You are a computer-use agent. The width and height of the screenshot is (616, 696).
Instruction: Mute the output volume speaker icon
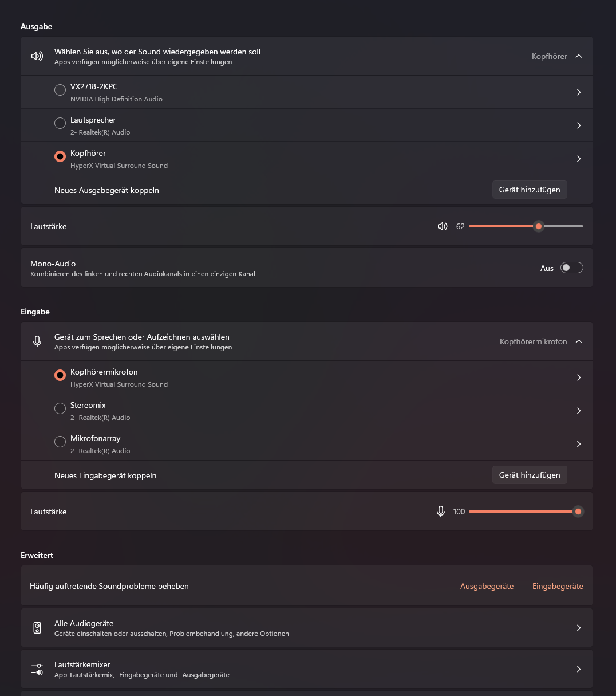pos(442,226)
